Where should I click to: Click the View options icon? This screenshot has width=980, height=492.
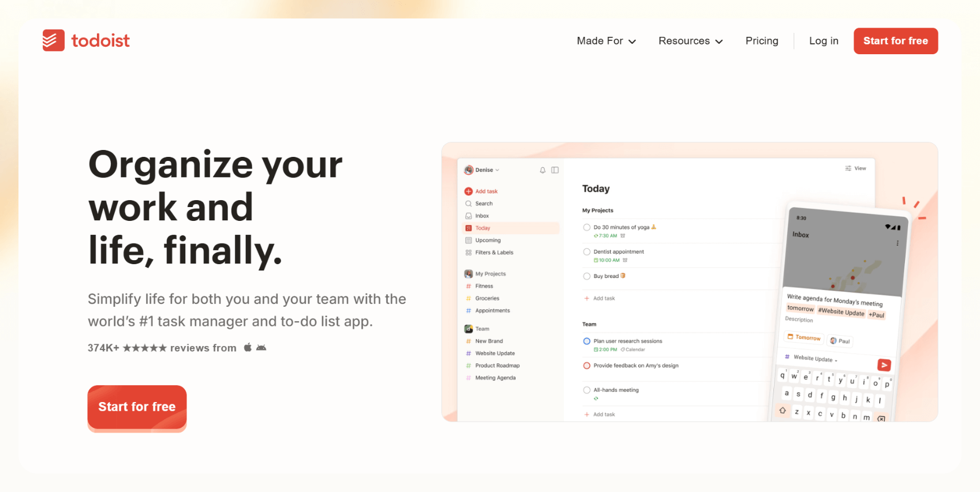pyautogui.click(x=848, y=168)
